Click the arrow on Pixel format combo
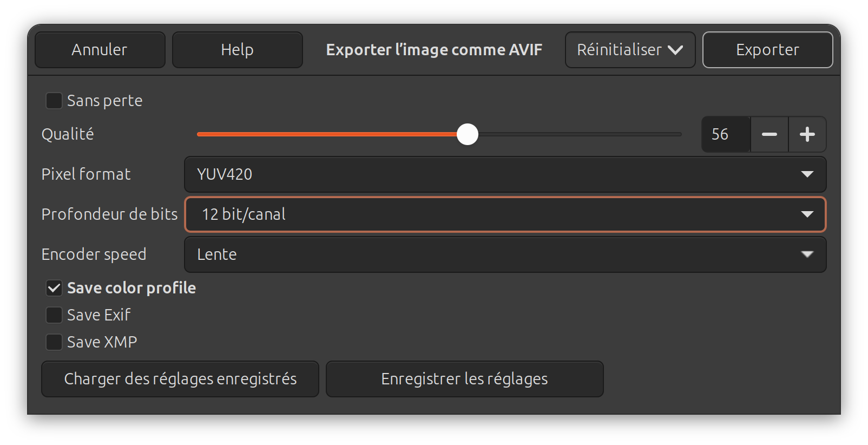This screenshot has height=445, width=868. (807, 174)
